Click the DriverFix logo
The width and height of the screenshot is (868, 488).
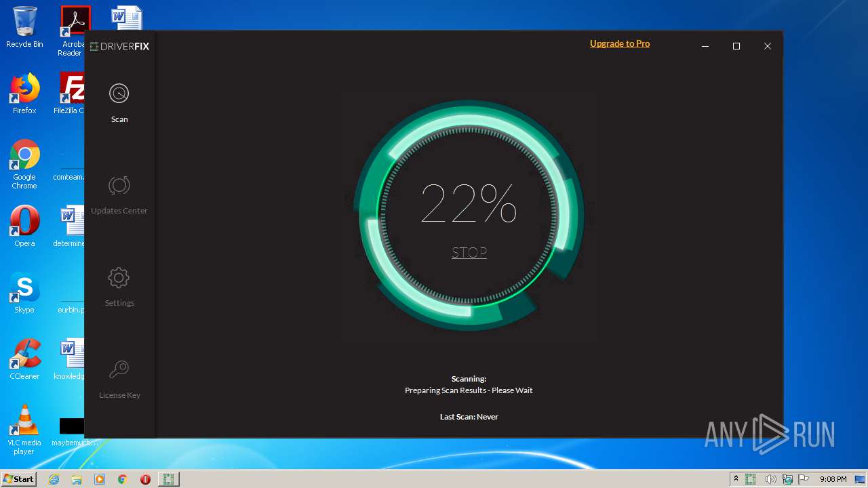(x=119, y=46)
